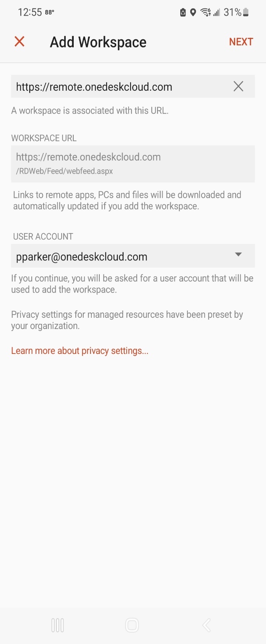The height and width of the screenshot is (644, 266).
Task: Tap the cellular signal bars icon
Action: [x=217, y=13]
